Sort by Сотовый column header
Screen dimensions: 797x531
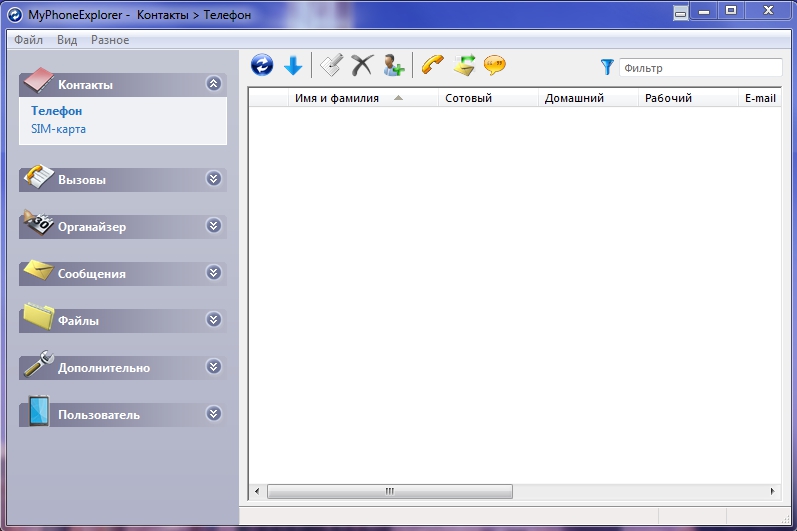[x=488, y=98]
